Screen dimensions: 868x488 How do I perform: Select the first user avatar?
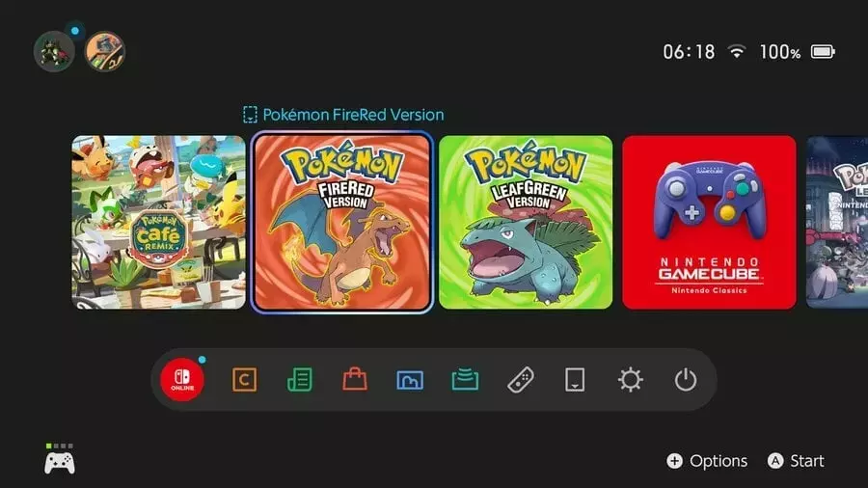tap(54, 52)
